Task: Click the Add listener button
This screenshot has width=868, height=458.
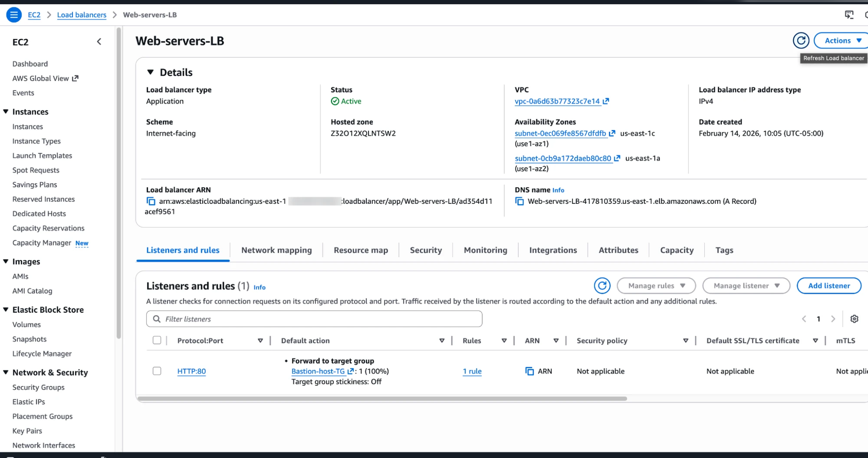Action: [829, 285]
